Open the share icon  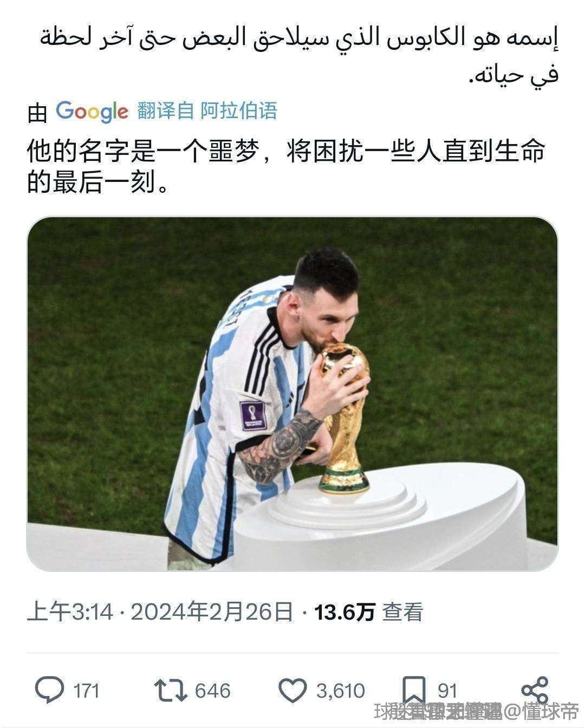pyautogui.click(x=535, y=690)
